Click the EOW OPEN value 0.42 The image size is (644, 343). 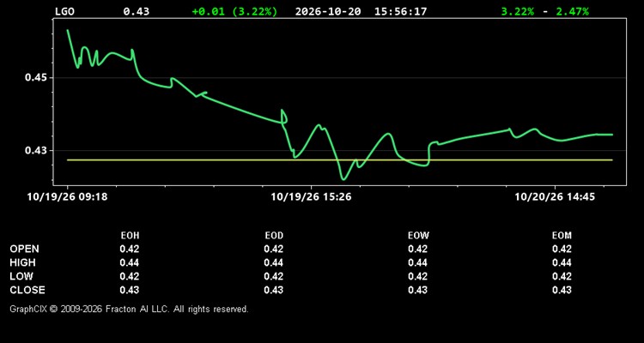(417, 249)
